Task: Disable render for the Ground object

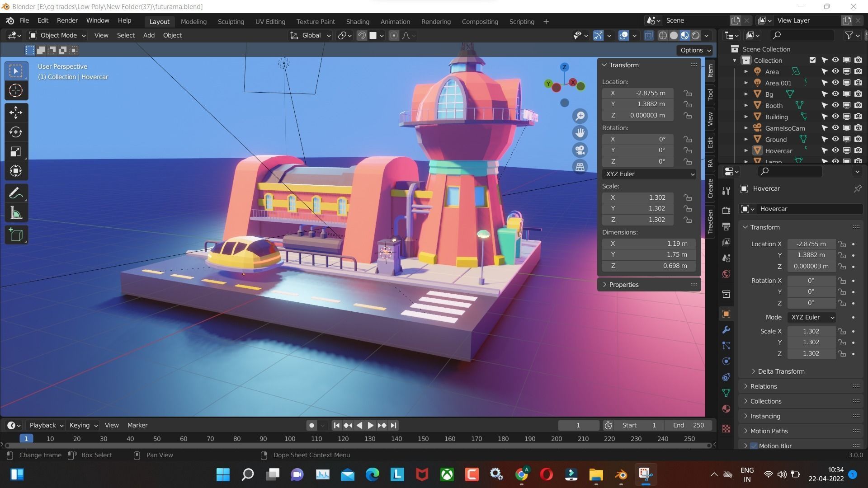Action: coord(858,139)
